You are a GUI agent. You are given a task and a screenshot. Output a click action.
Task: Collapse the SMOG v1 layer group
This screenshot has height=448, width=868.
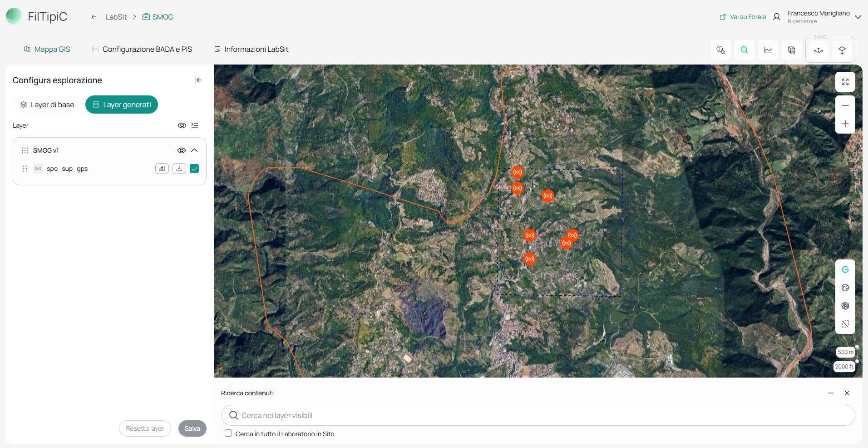coord(194,150)
